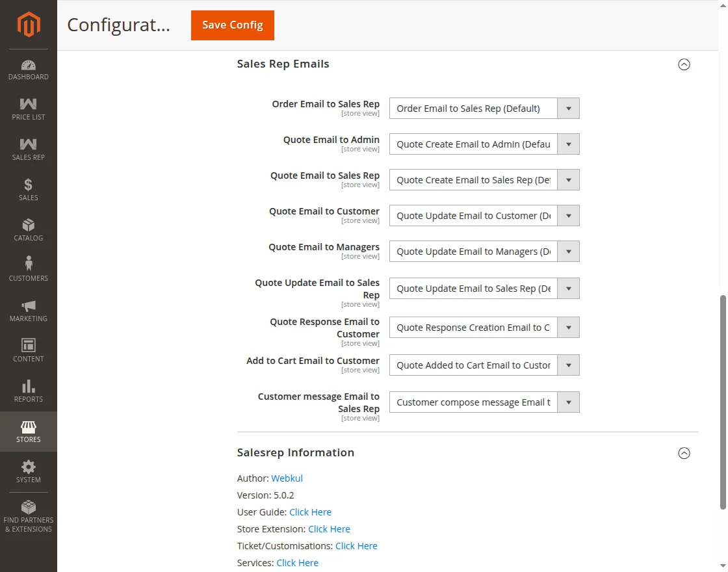Viewport: 728px width, 572px height.
Task: Open the Price List sidebar icon
Action: click(x=29, y=104)
